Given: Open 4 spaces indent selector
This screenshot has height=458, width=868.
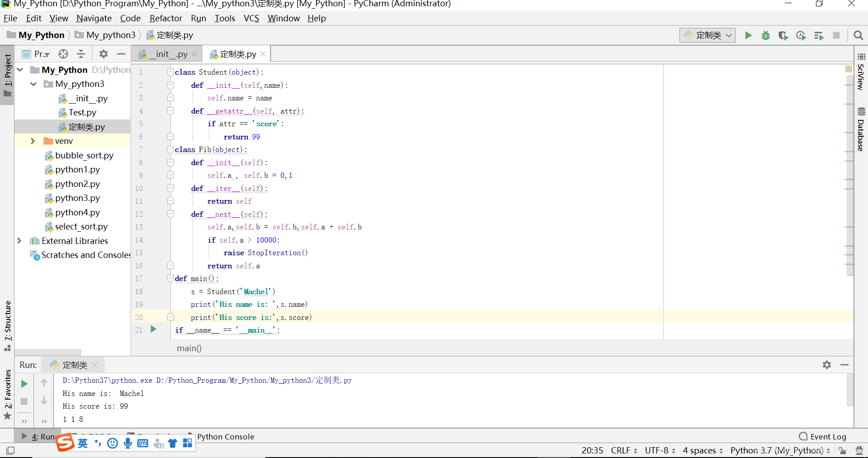Looking at the screenshot, I should pos(702,450).
